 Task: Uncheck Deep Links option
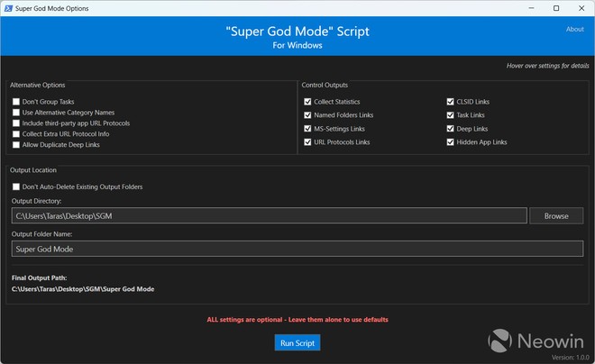point(451,129)
